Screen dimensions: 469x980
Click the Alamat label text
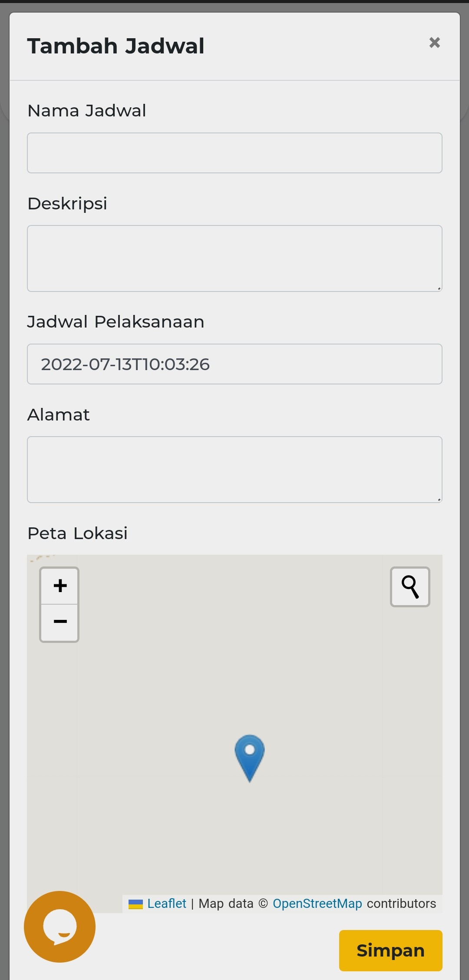59,415
